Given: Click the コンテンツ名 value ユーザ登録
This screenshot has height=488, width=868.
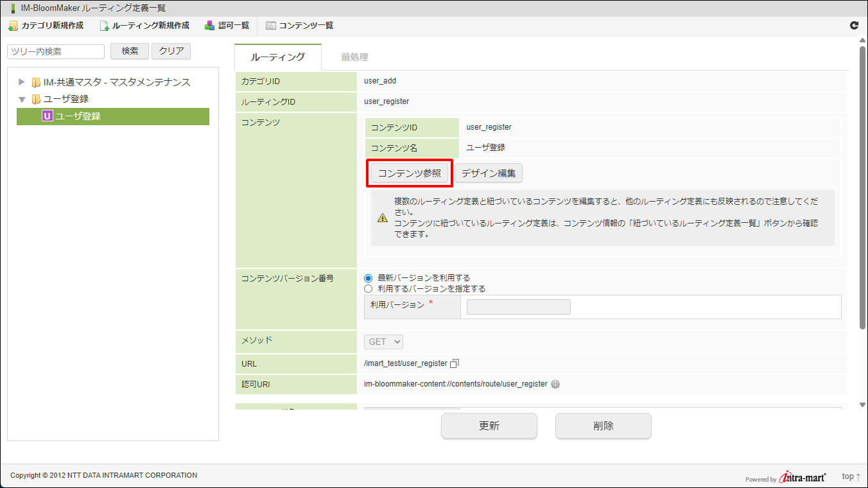Looking at the screenshot, I should (486, 148).
